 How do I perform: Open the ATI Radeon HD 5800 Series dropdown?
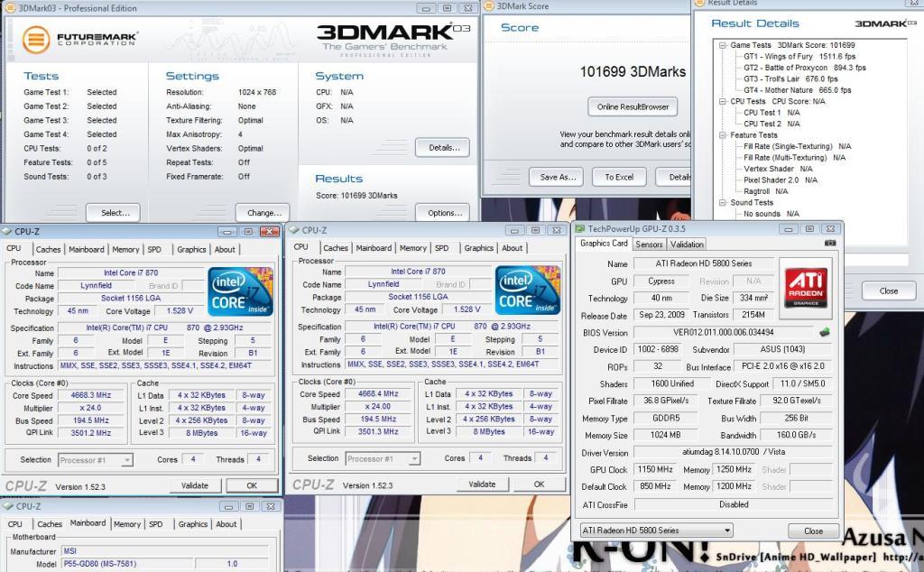pyautogui.click(x=657, y=530)
